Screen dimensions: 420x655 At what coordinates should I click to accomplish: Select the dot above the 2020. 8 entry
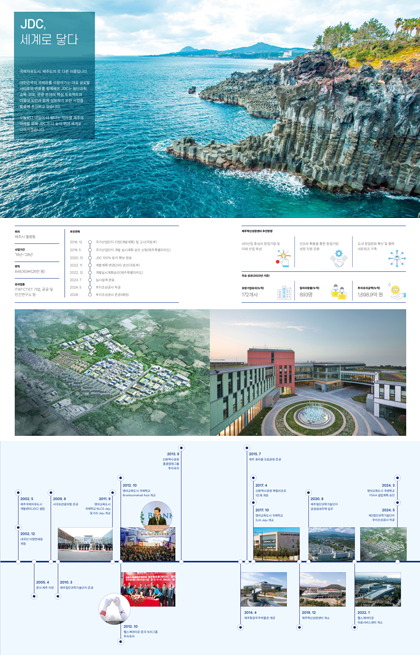point(308,492)
